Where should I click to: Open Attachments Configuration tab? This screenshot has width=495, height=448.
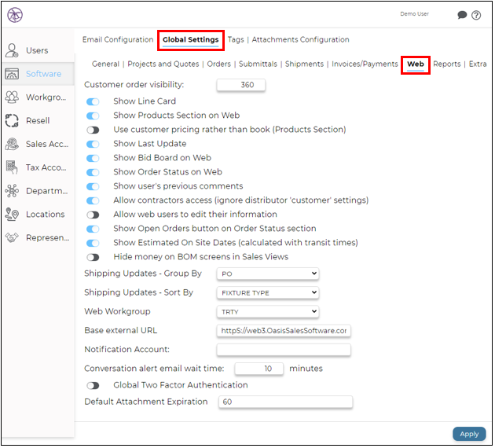(x=300, y=39)
